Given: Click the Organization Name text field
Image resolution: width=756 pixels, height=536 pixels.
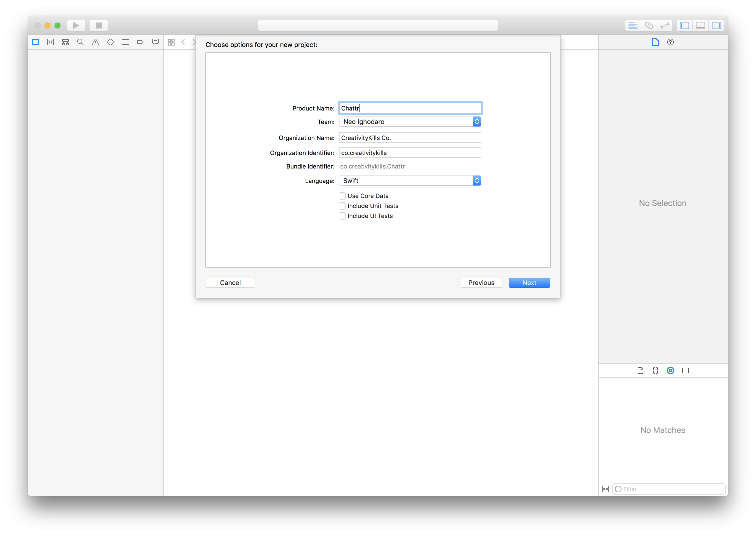Looking at the screenshot, I should [410, 138].
